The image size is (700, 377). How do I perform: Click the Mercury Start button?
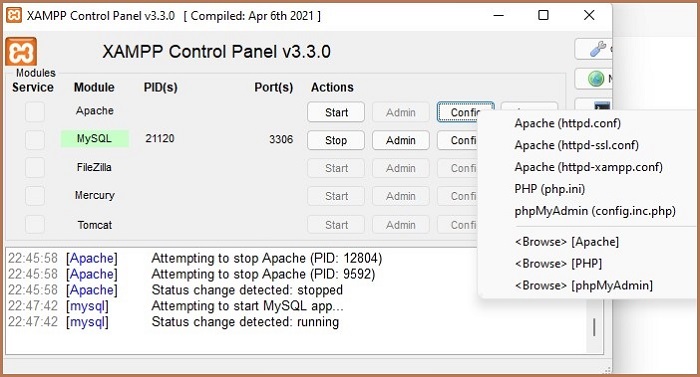(336, 196)
